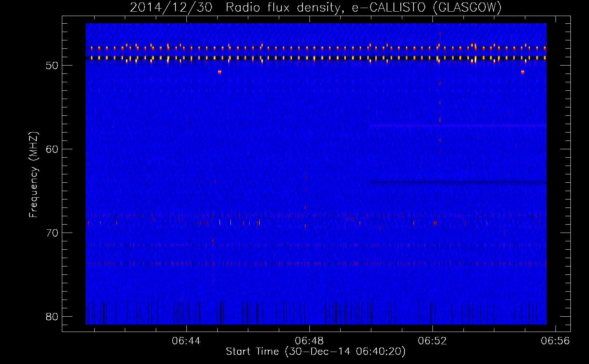The height and width of the screenshot is (364, 589).
Task: Click the faint purple line at 57 MHz
Action: 458,125
